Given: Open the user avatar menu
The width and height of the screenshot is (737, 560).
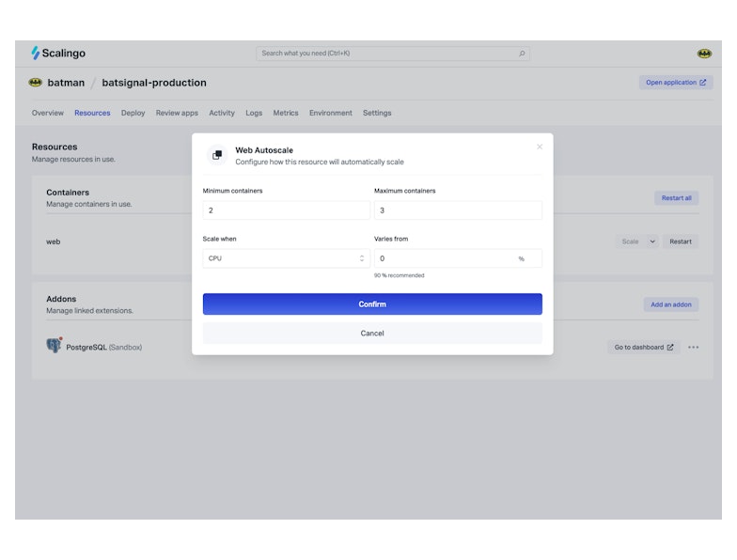Looking at the screenshot, I should pyautogui.click(x=703, y=54).
